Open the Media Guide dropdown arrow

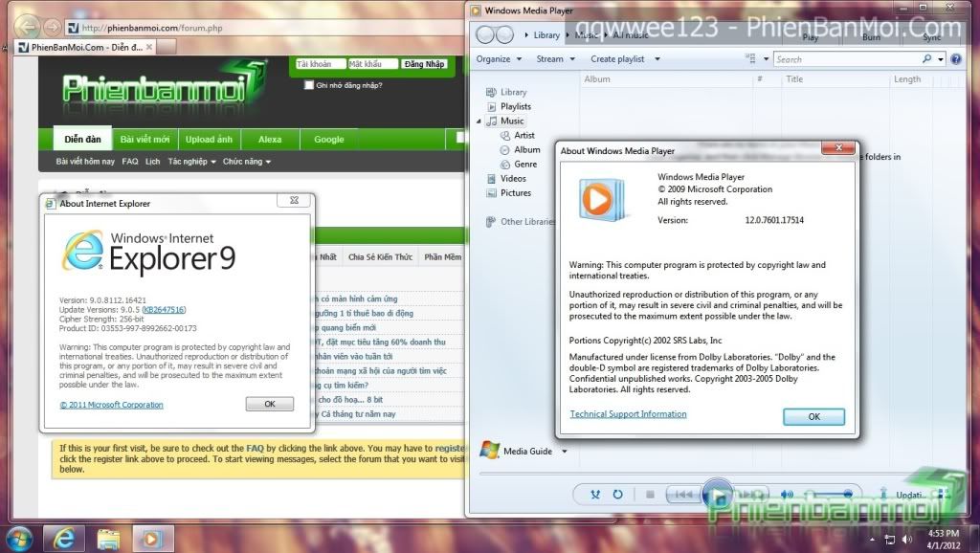tap(565, 452)
